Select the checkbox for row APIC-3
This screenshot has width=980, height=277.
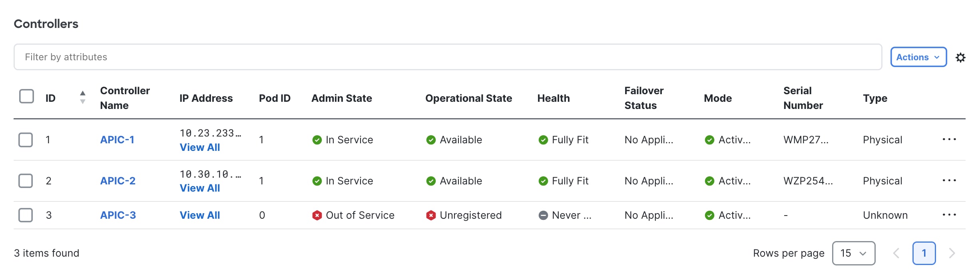[26, 215]
